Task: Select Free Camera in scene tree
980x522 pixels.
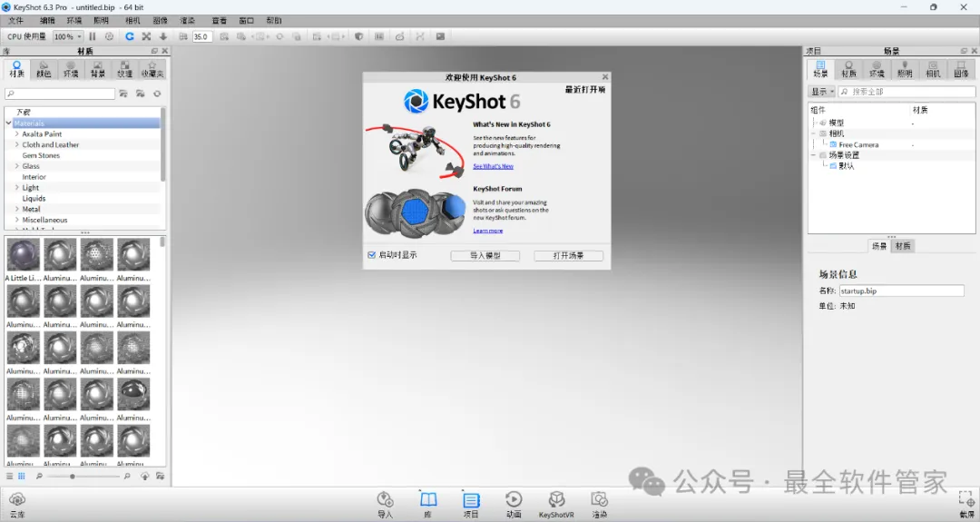Action: coord(858,144)
